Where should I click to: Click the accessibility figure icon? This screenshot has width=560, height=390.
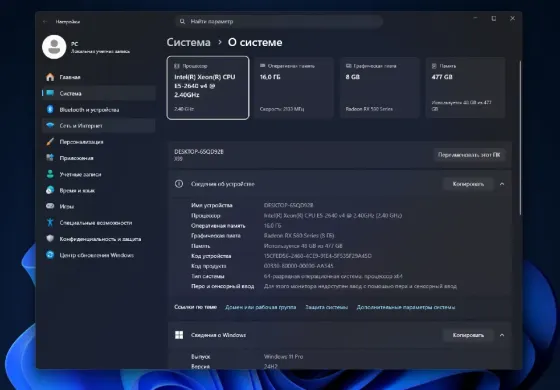[x=50, y=222]
